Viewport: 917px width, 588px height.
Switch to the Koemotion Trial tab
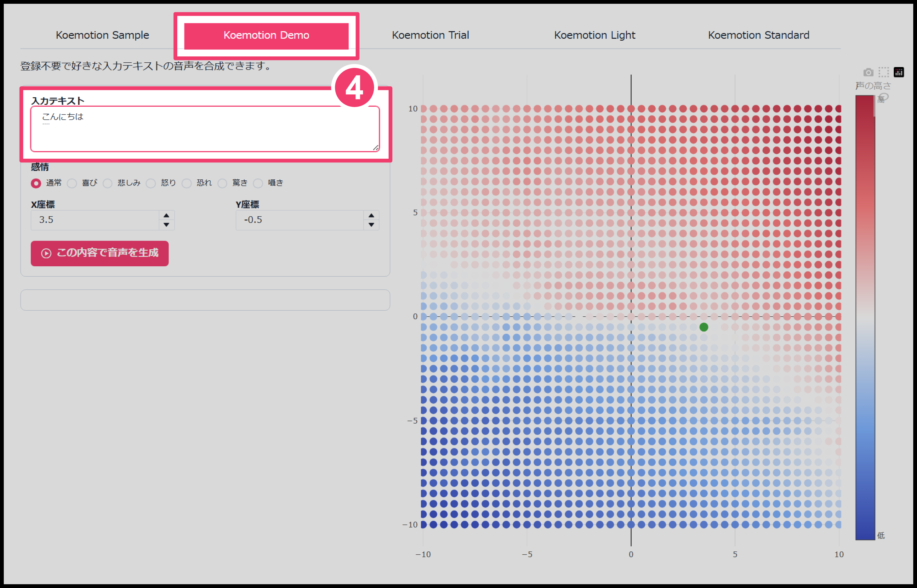pyautogui.click(x=430, y=35)
